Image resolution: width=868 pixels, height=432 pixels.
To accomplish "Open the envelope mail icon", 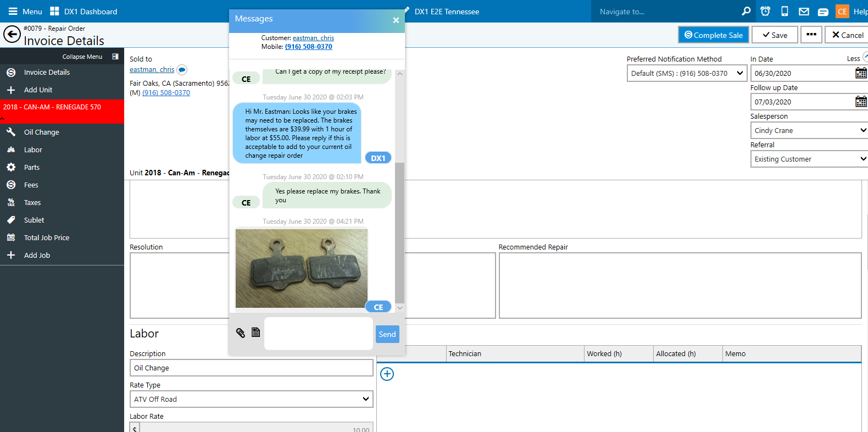I will [x=804, y=12].
